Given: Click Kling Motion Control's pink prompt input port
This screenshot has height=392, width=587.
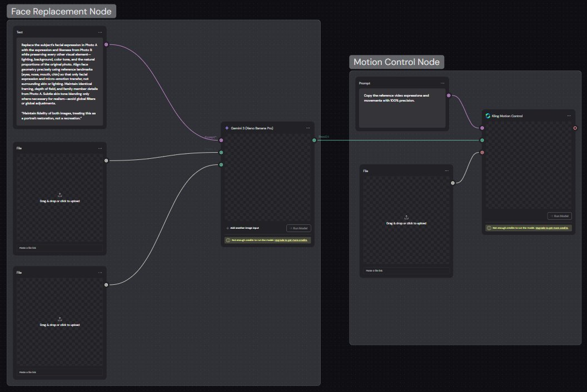Looking at the screenshot, I should [482, 128].
